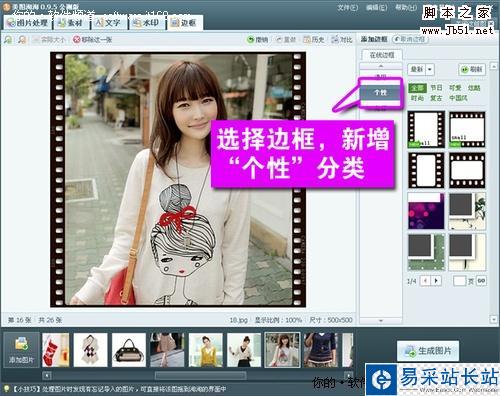The width and height of the screenshot is (500, 396).
Task: Filter borders by 节日
Action: pyautogui.click(x=436, y=88)
